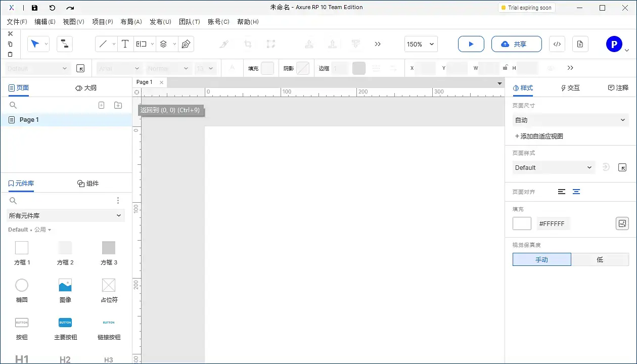Image resolution: width=637 pixels, height=364 pixels.
Task: Open the 所有元件库 library dropdown
Action: click(66, 215)
